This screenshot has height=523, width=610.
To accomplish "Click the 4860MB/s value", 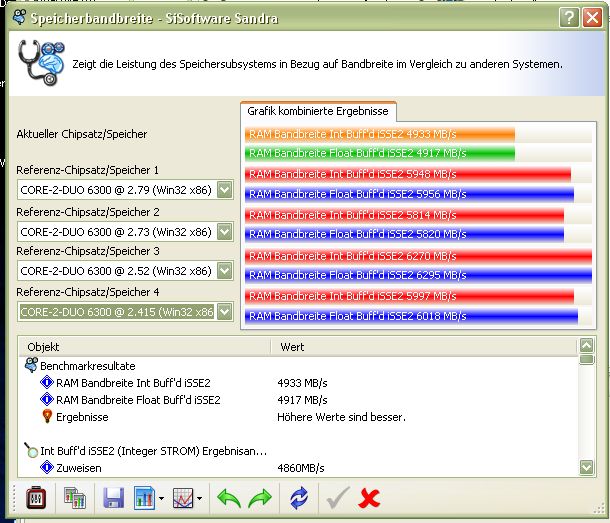I will click(301, 468).
